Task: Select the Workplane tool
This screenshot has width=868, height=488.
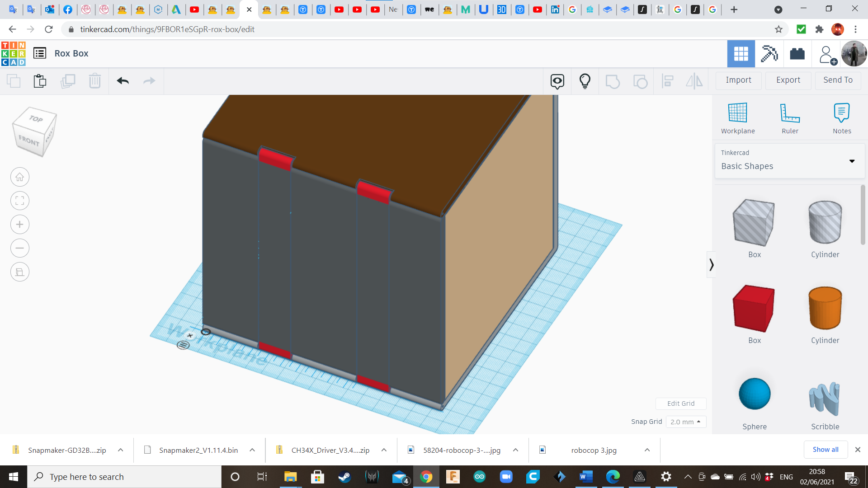Action: (x=737, y=117)
